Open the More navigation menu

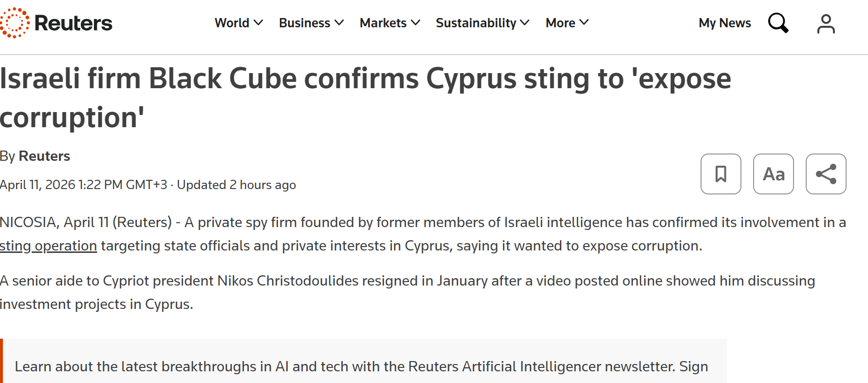pyautogui.click(x=567, y=23)
